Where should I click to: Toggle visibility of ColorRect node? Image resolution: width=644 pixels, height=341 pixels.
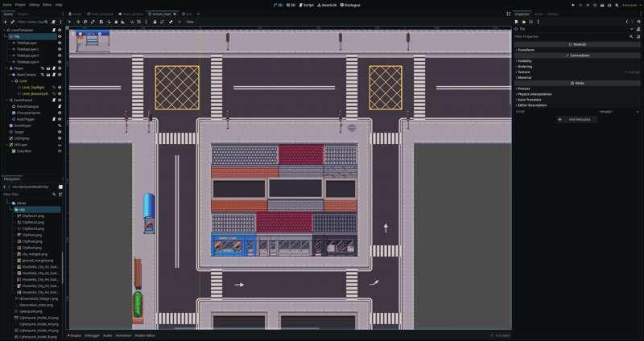click(60, 151)
